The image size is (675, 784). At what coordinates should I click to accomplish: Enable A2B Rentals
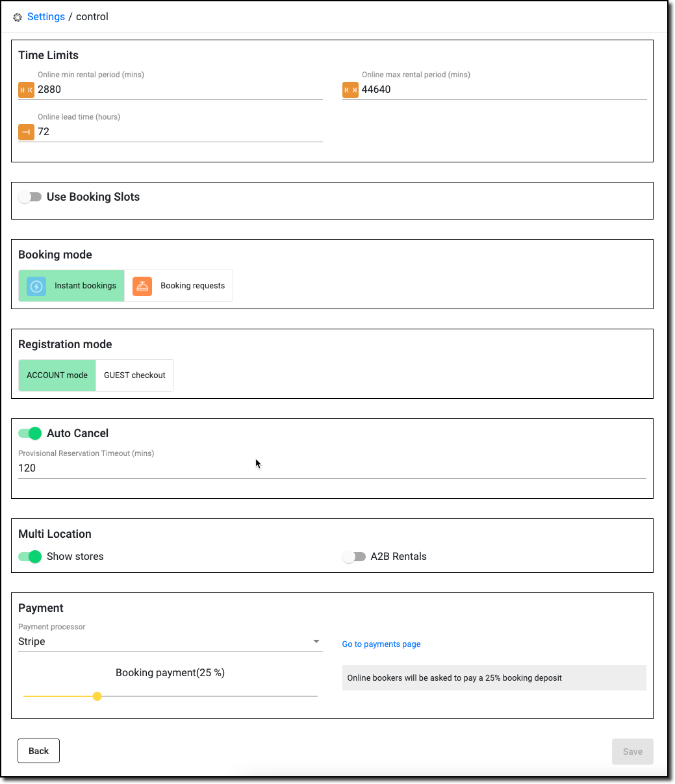point(354,557)
